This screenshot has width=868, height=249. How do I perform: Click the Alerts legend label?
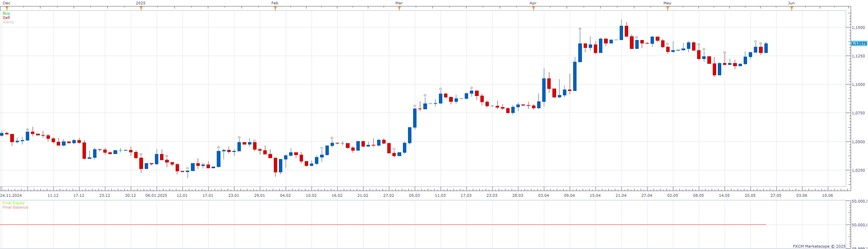pyautogui.click(x=8, y=22)
